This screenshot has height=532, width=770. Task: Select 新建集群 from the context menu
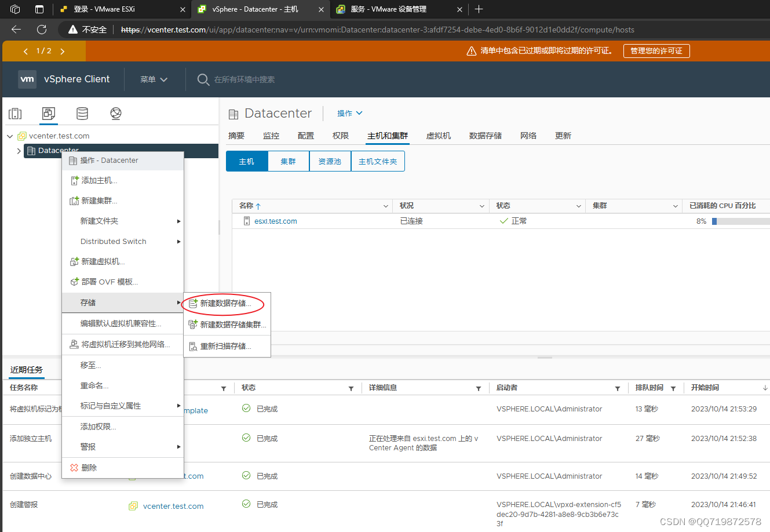pyautogui.click(x=123, y=201)
